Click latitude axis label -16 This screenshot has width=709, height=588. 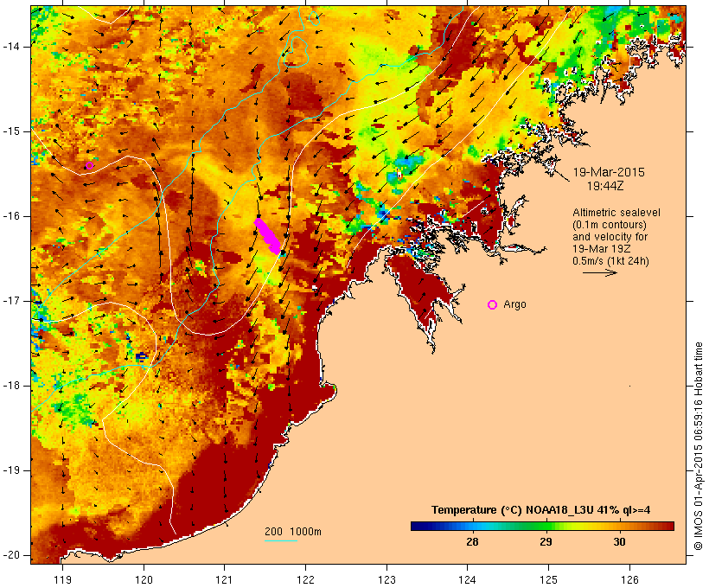(10, 216)
